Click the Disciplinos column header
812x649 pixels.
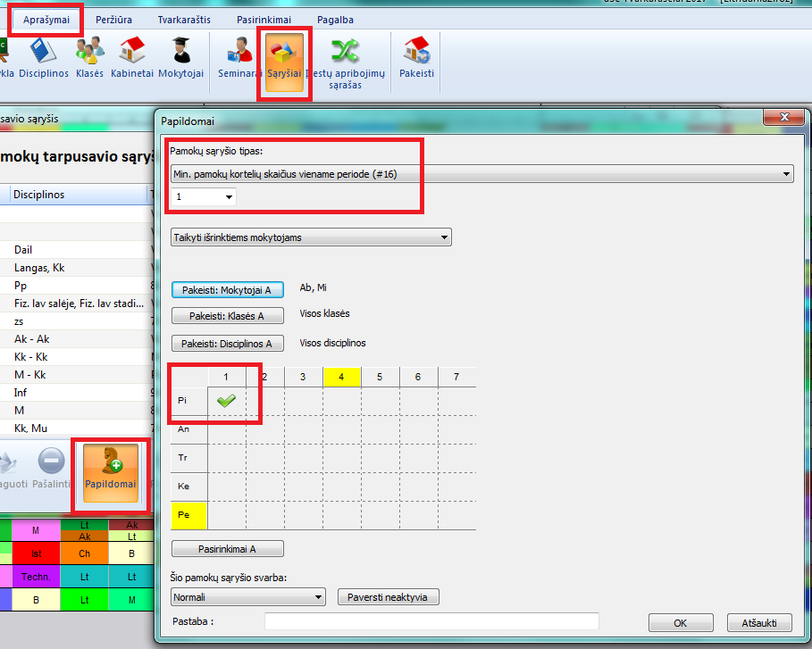(79, 195)
